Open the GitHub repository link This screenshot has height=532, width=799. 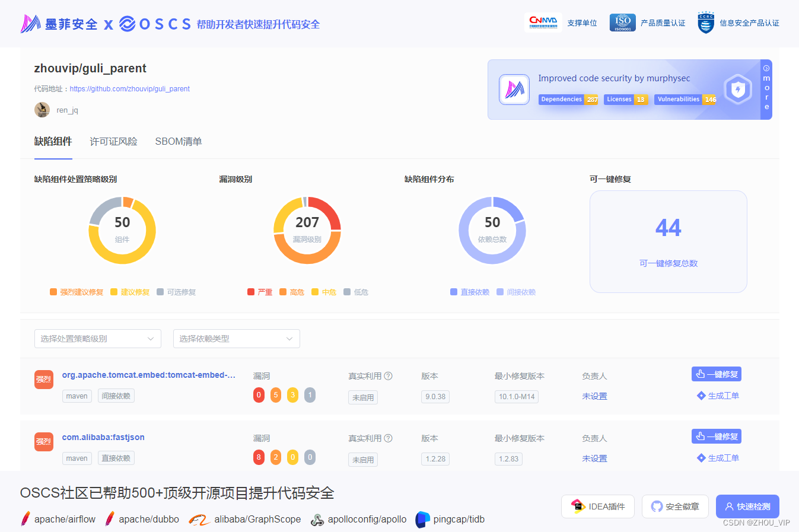point(129,88)
